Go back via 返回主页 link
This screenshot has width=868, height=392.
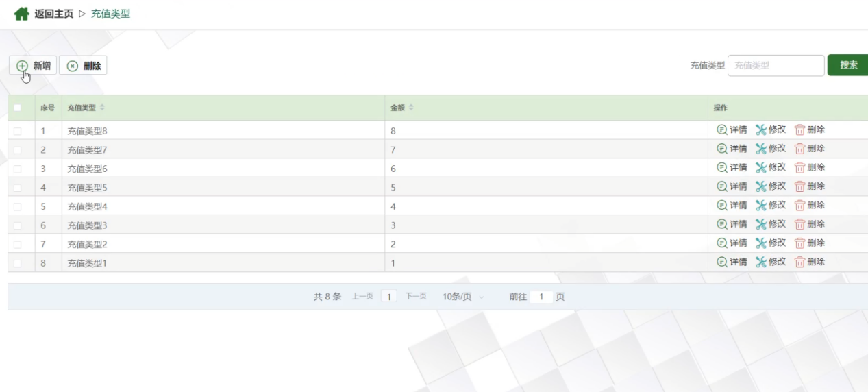coord(54,14)
